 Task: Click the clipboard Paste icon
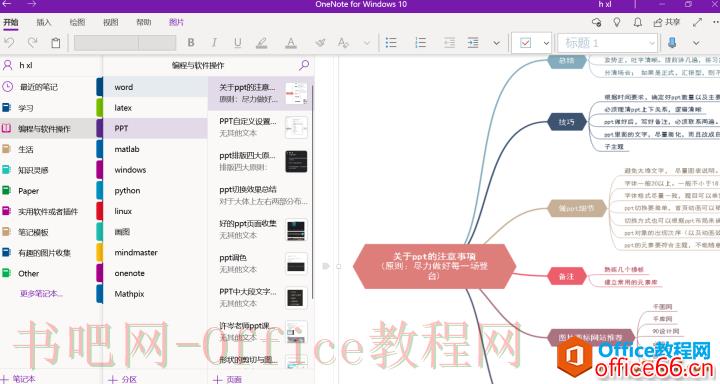pos(56,43)
